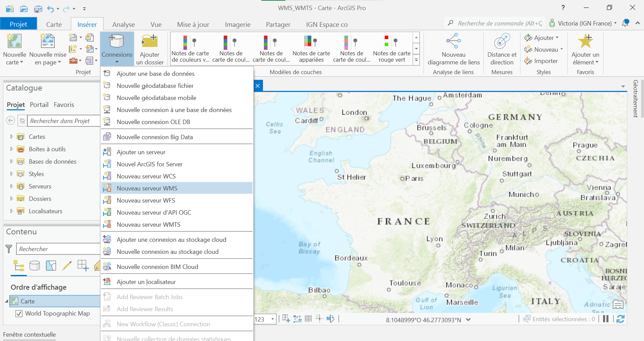
Task: Click the Undo arrow icon
Action: [x=50, y=9]
